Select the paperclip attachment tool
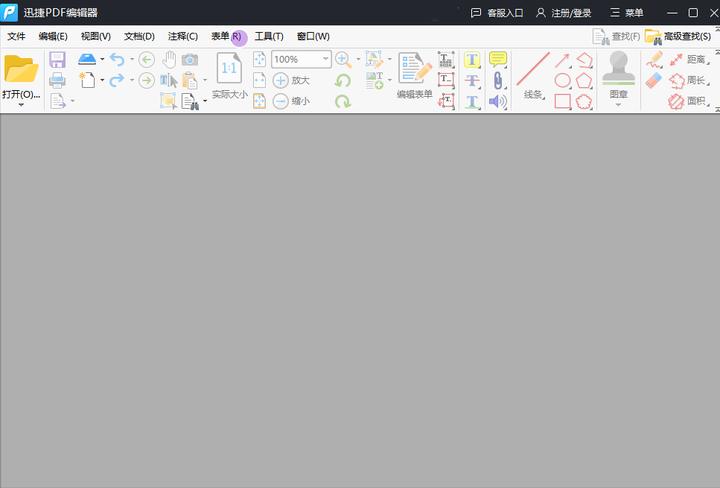Screen dimensions: 720x488 tap(498, 81)
